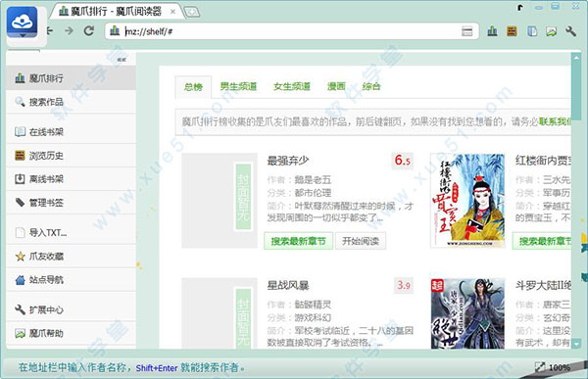Open ranking chart icon in top toolbar
Screen dimensions: 588x379
click(x=492, y=31)
